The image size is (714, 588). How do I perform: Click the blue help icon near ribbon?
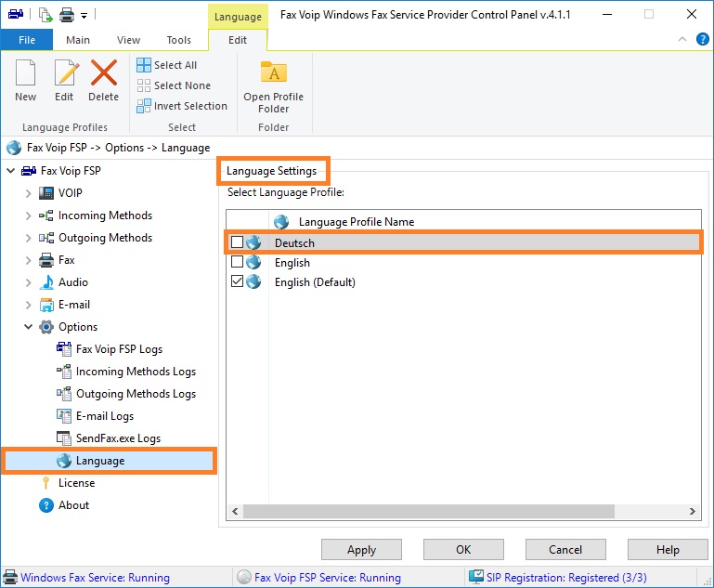coord(702,39)
